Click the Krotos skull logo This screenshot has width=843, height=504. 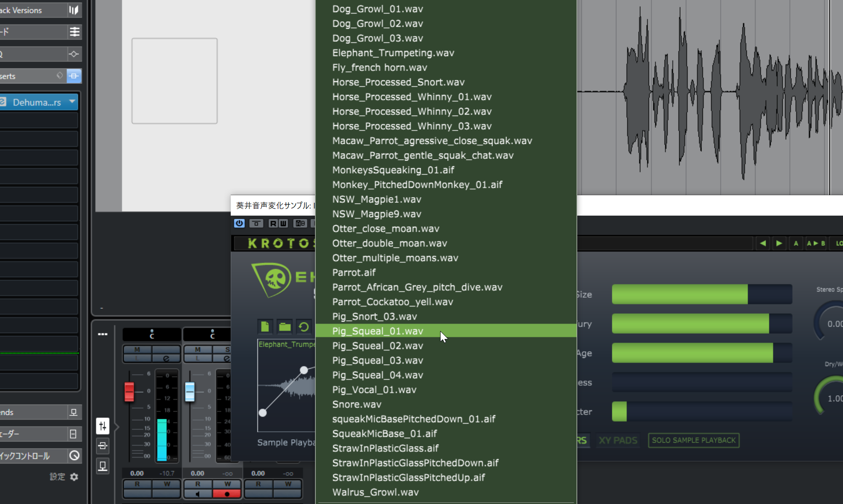[x=272, y=279]
